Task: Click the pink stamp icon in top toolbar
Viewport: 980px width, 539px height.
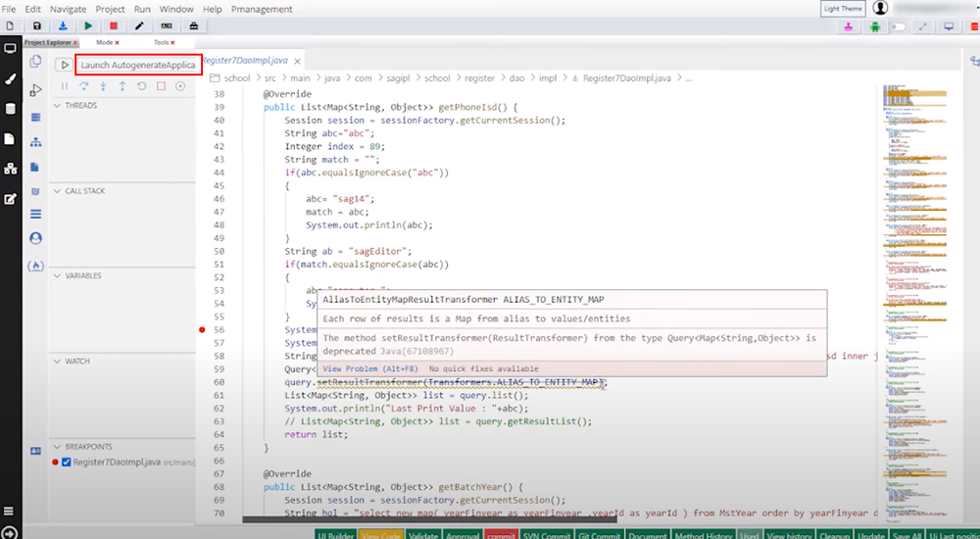Action: point(848,26)
